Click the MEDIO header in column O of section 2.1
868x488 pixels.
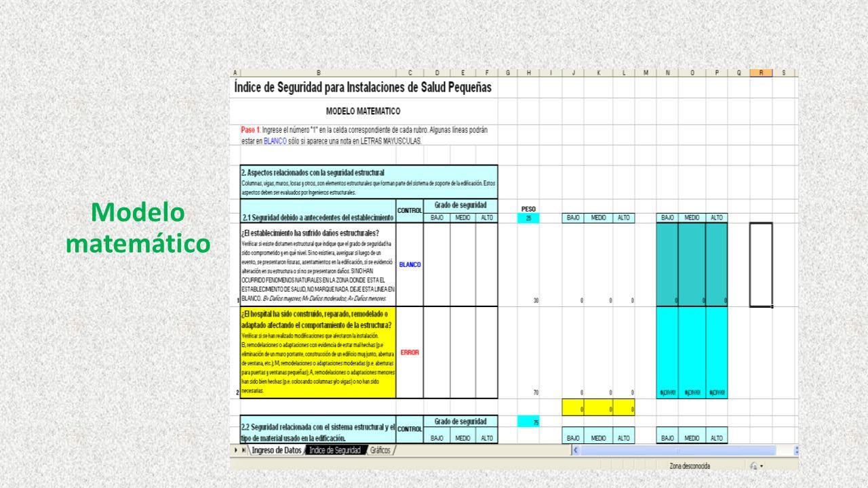tap(692, 218)
